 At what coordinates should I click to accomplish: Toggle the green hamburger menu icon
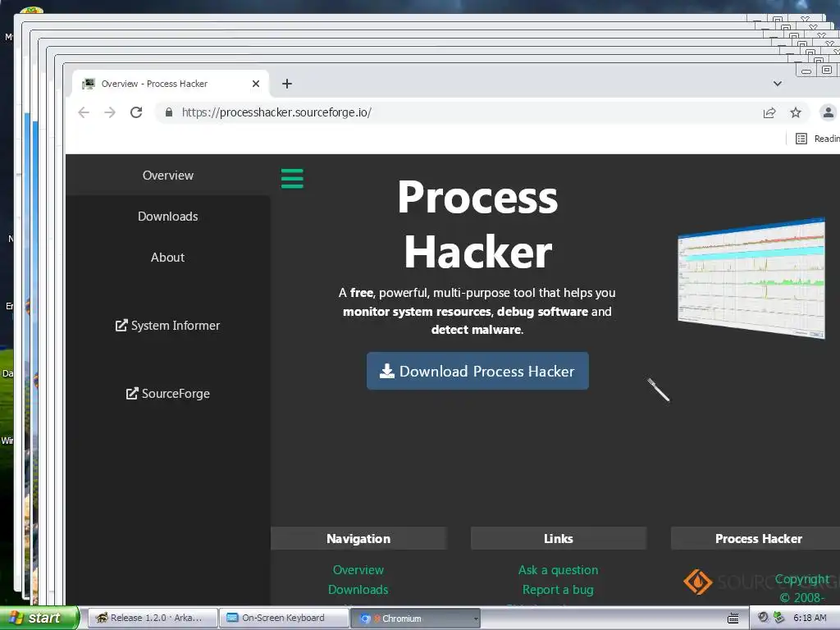coord(292,179)
